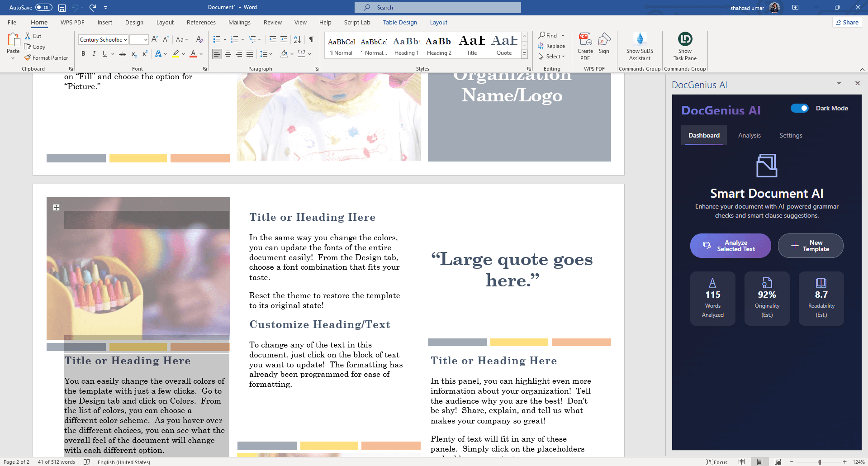Apply Bold formatting
Image resolution: width=868 pixels, height=466 pixels.
83,54
